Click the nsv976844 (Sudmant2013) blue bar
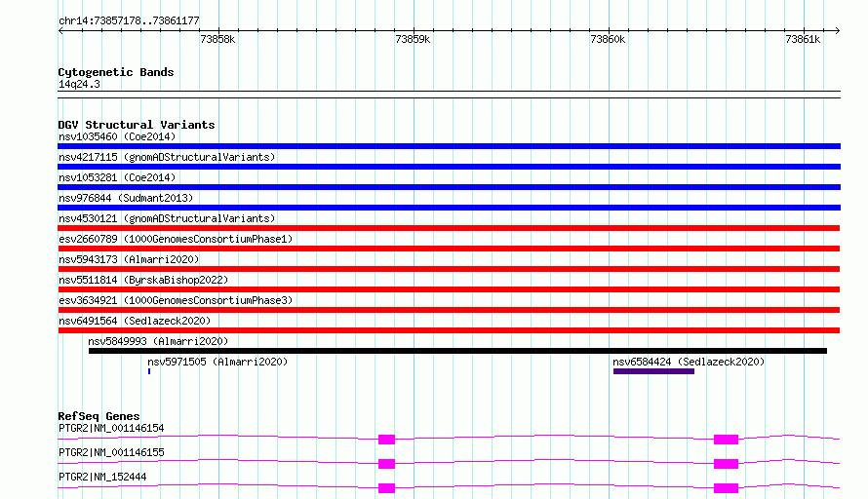868x499 pixels. [x=449, y=208]
